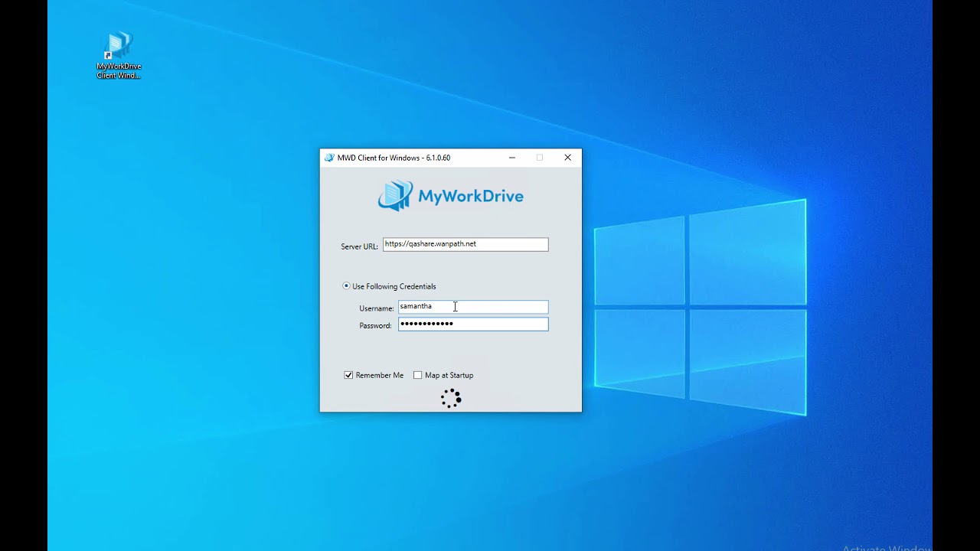Image resolution: width=980 pixels, height=551 pixels.
Task: Click the Password label text
Action: pyautogui.click(x=375, y=326)
